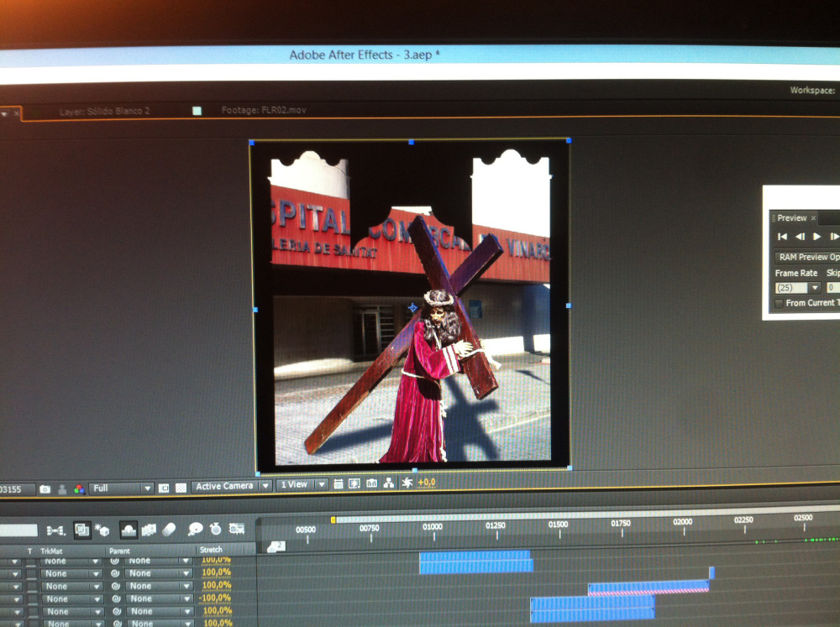Screen dimensions: 840x627
Task: Take a snapshot with the camera icon
Action: [45, 489]
